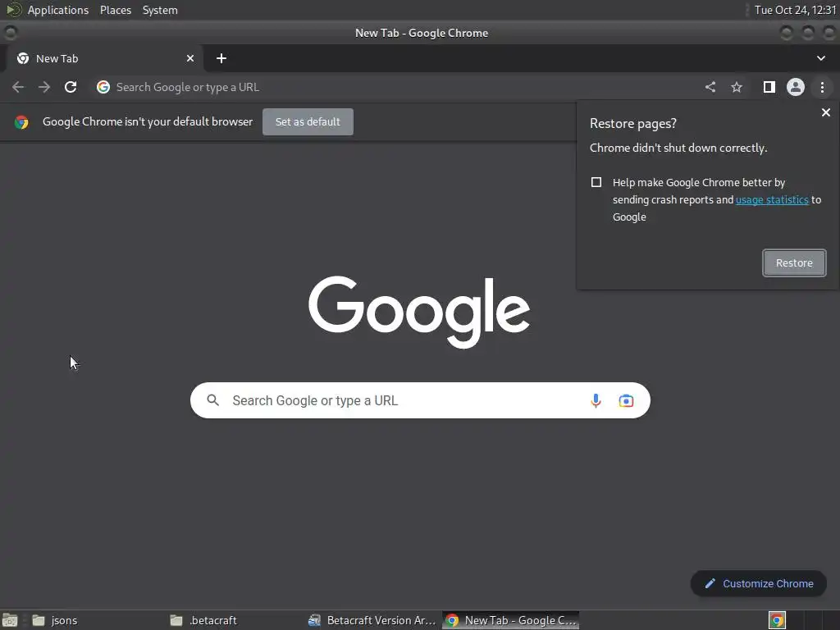Image resolution: width=840 pixels, height=630 pixels.
Task: Open a new tab with plus icon
Action: pos(221,58)
